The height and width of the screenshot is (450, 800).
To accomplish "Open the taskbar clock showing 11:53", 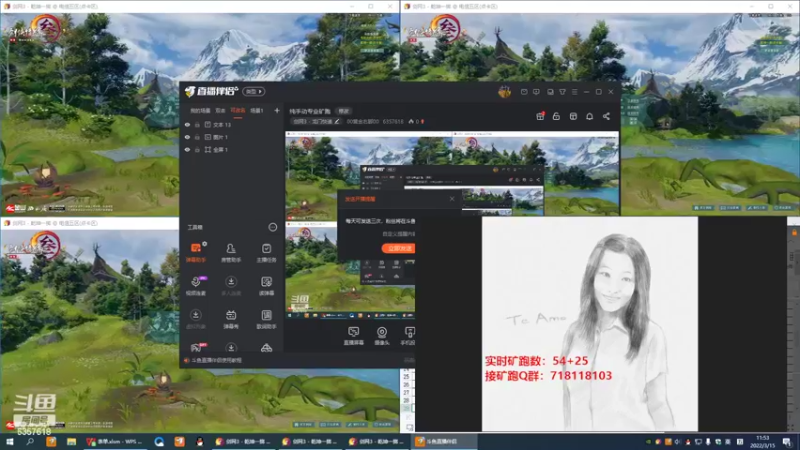I will 762,441.
